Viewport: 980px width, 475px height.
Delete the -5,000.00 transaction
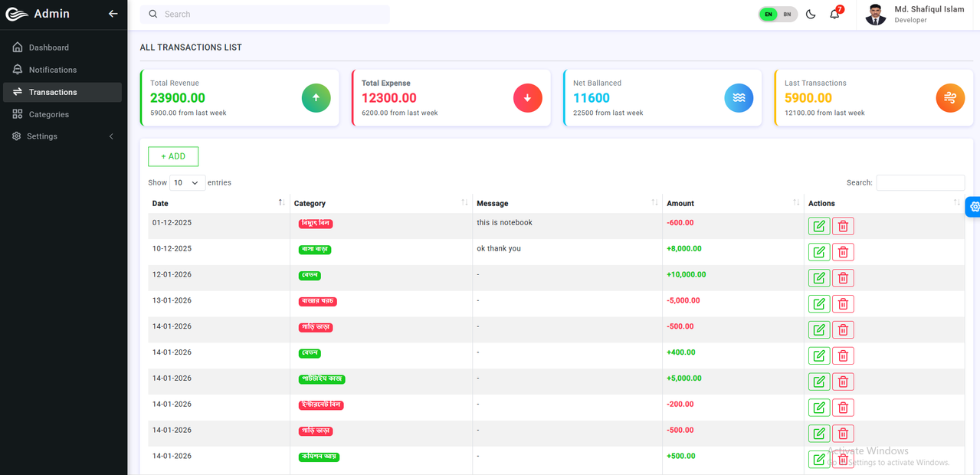coord(843,304)
